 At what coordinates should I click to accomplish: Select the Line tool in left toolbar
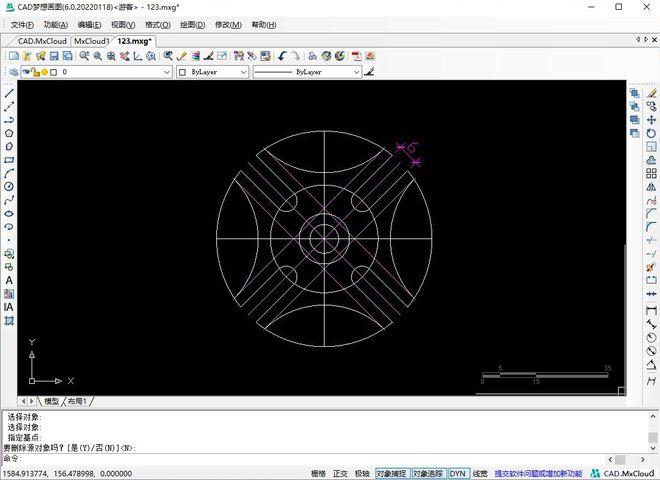tap(9, 92)
